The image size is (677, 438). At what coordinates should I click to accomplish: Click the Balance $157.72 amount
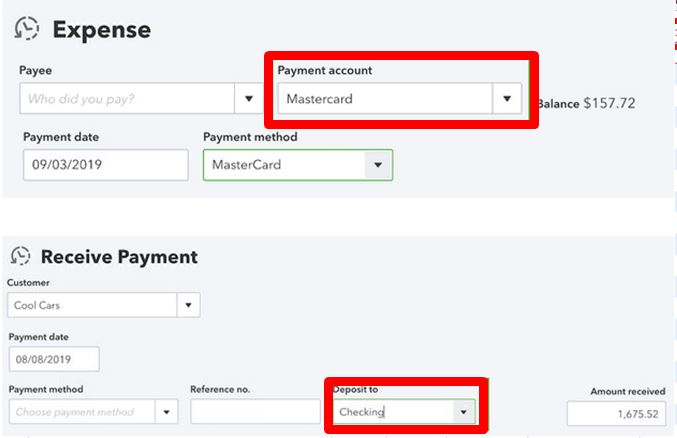point(609,103)
